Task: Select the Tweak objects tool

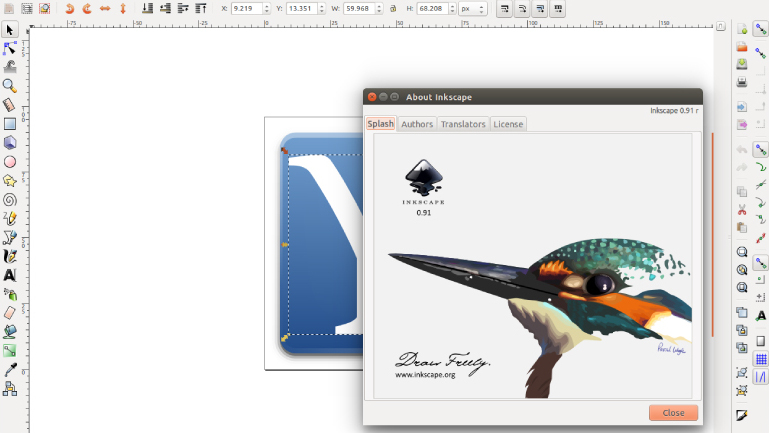Action: (x=9, y=67)
